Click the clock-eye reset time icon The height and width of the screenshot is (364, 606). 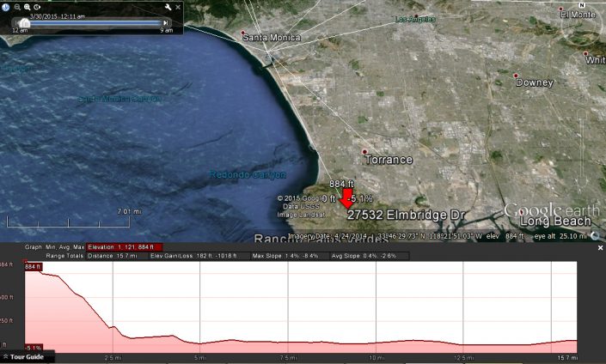pos(37,7)
